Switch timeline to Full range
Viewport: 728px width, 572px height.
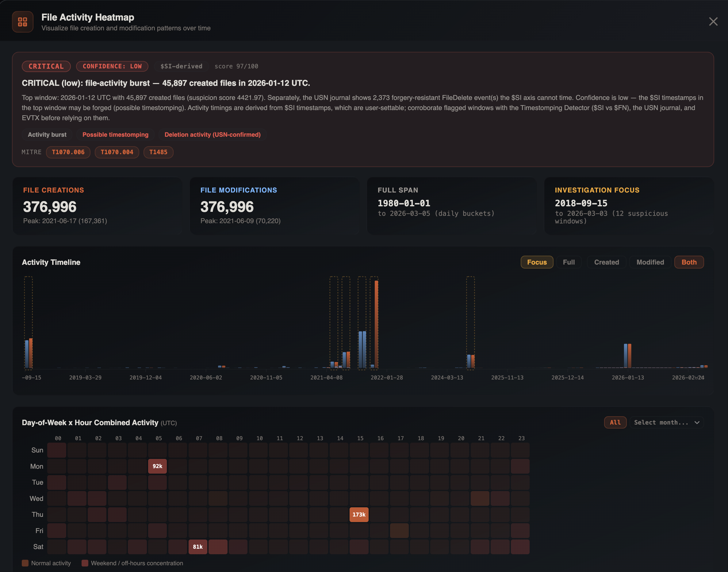569,262
